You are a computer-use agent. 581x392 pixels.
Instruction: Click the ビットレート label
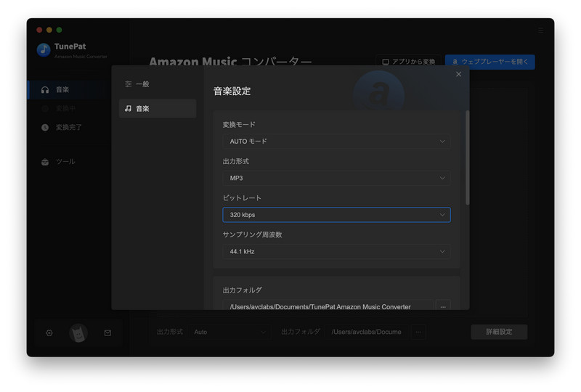tap(242, 198)
